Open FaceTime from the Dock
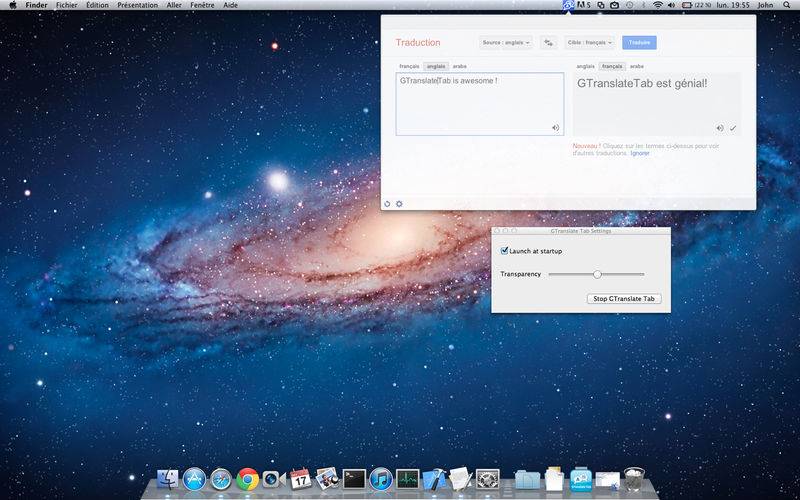 (x=274, y=479)
